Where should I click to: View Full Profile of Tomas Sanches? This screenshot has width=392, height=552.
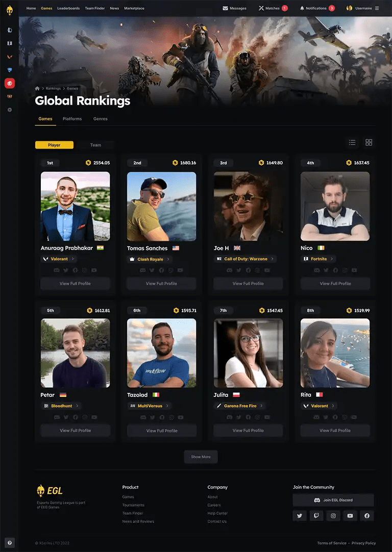pyautogui.click(x=161, y=283)
